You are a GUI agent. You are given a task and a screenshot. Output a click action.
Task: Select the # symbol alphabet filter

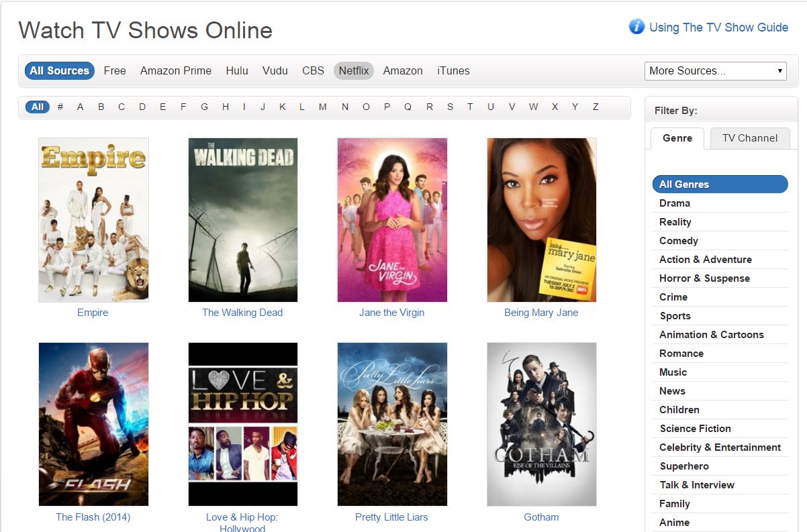coord(60,107)
